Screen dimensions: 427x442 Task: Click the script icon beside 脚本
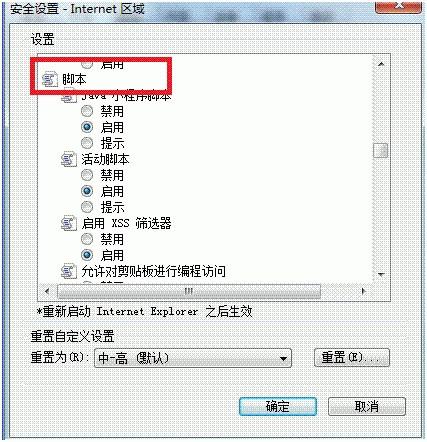point(49,80)
